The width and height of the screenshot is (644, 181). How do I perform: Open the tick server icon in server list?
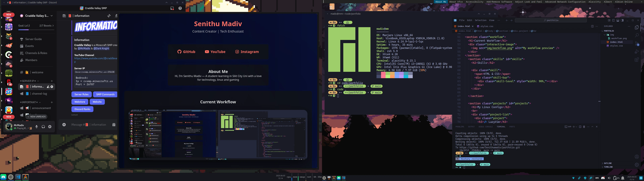click(x=9, y=45)
